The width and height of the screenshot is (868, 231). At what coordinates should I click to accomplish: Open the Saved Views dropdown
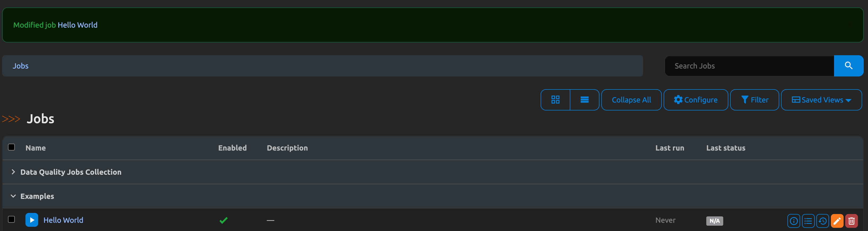(822, 100)
